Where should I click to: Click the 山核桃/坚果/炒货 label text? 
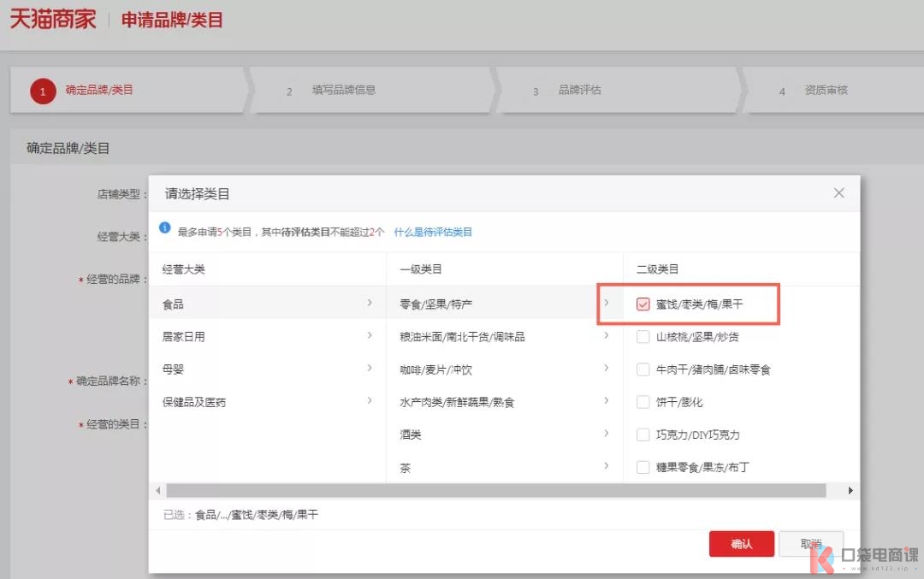(697, 337)
